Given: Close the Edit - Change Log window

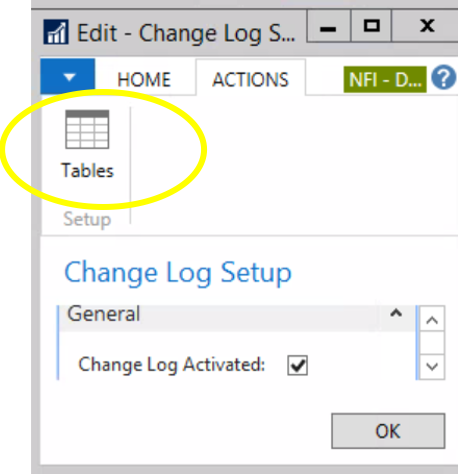Looking at the screenshot, I should pos(427,26).
